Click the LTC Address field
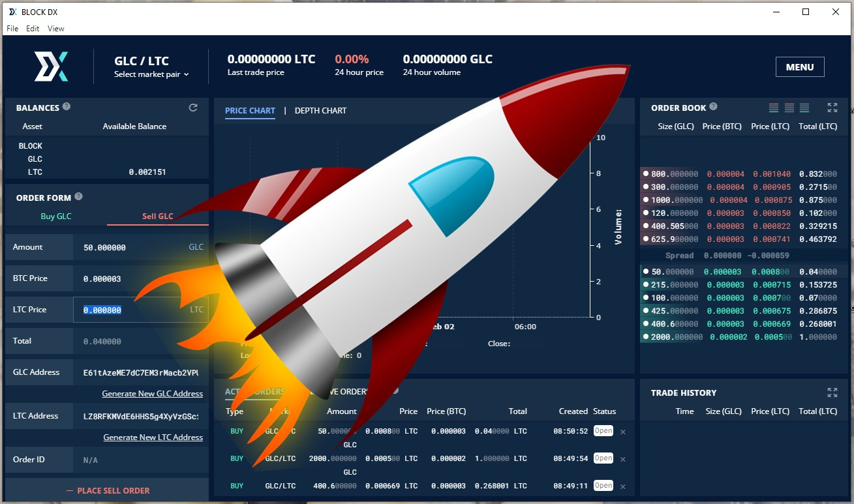Viewport: 854px width, 504px height. 141,416
